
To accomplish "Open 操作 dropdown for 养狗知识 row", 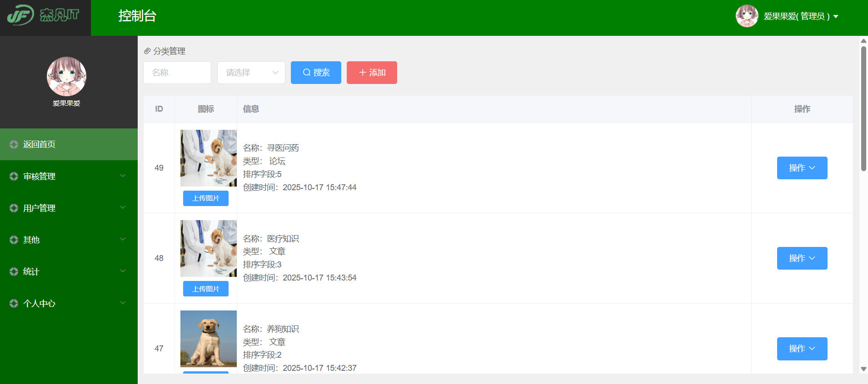I will (x=802, y=349).
